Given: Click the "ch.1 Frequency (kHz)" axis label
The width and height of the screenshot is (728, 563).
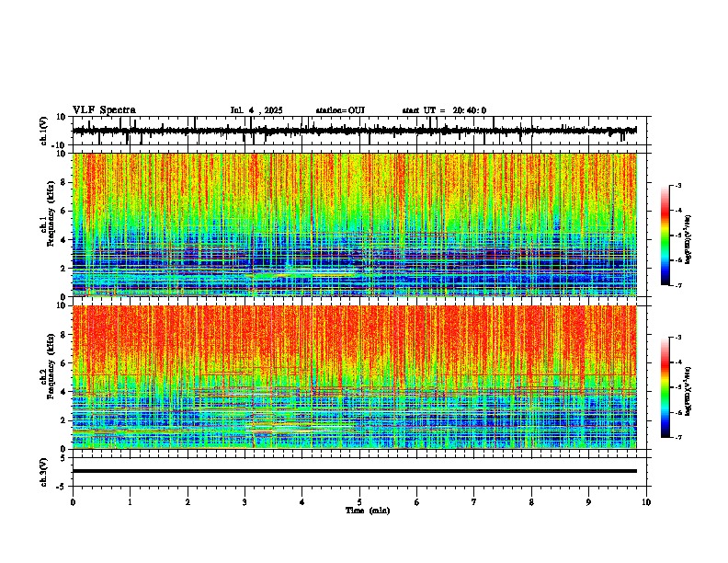Looking at the screenshot, I should coord(48,214).
